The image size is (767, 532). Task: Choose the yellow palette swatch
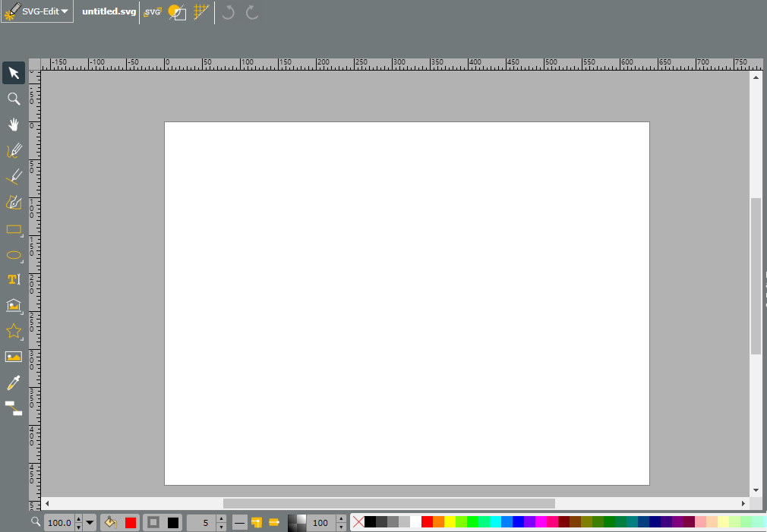click(x=450, y=521)
